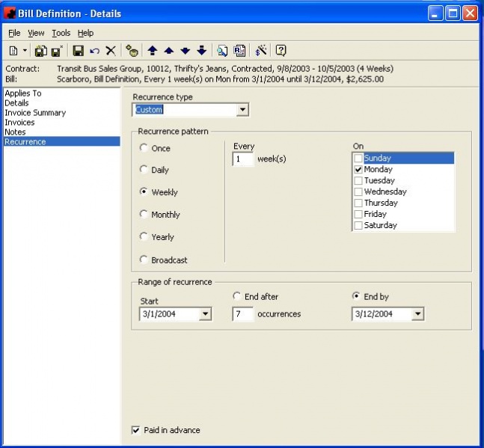484x448 pixels.
Task: Open the Start date dropdown
Action: pos(205,314)
